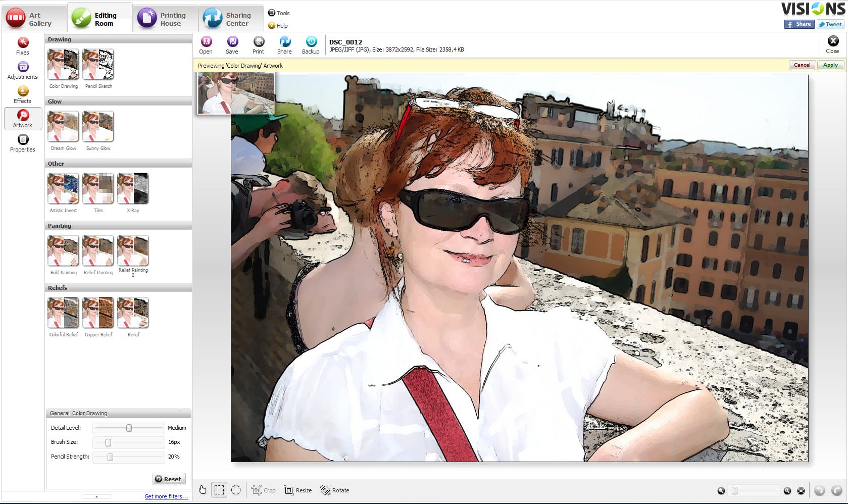The width and height of the screenshot is (848, 504).
Task: Expand the collapsed panel arrow at bottom
Action: pyautogui.click(x=96, y=497)
